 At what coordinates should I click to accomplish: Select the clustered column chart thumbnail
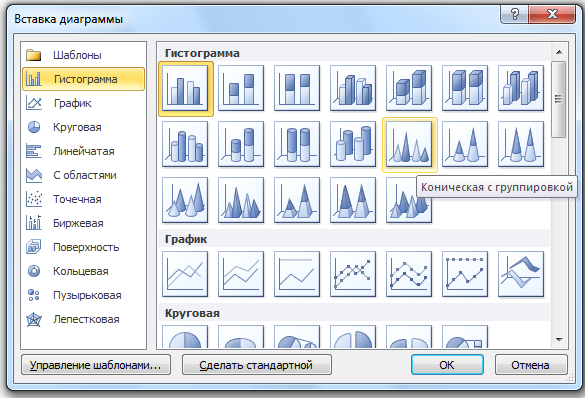(x=185, y=89)
